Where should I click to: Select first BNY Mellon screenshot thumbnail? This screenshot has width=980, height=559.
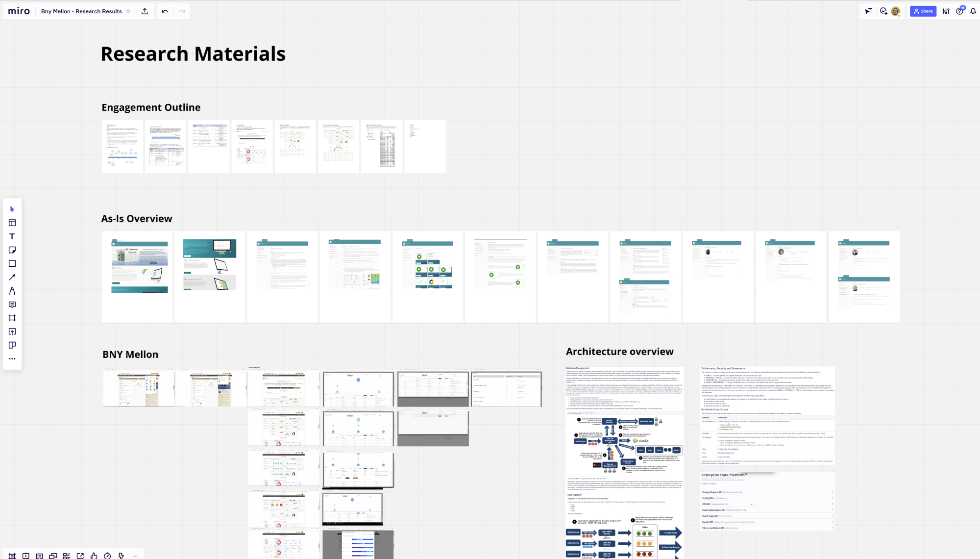139,388
